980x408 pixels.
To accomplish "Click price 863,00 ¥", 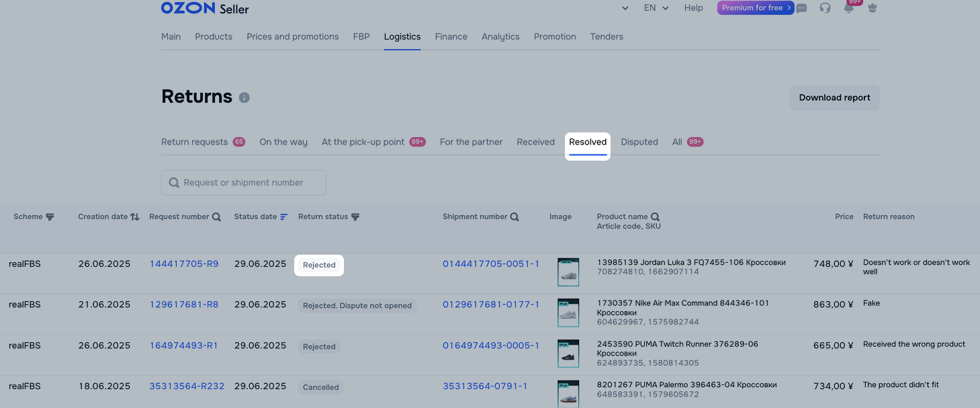I will (x=833, y=304).
